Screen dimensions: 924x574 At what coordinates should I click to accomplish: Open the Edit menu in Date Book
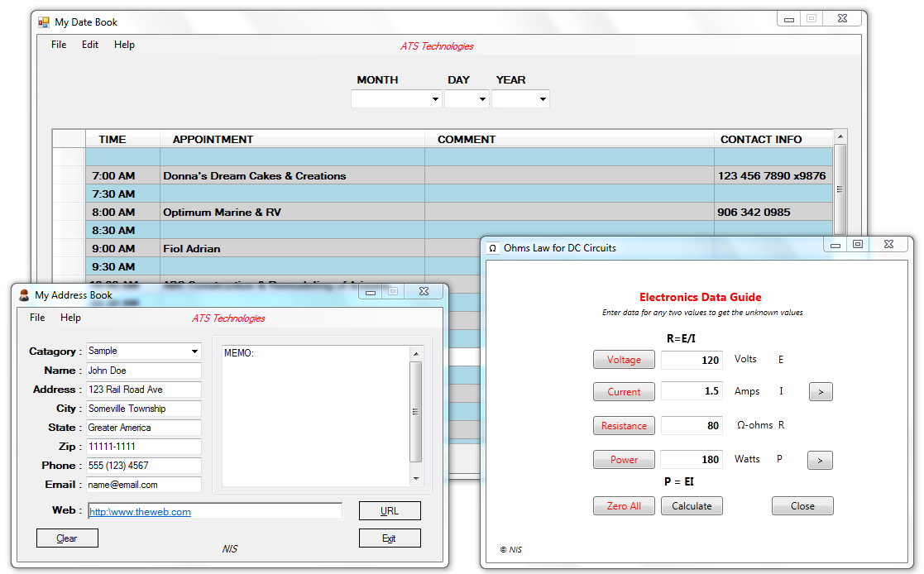[x=90, y=45]
